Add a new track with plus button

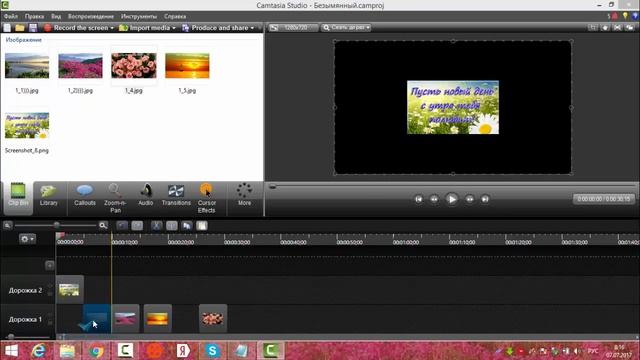49,265
